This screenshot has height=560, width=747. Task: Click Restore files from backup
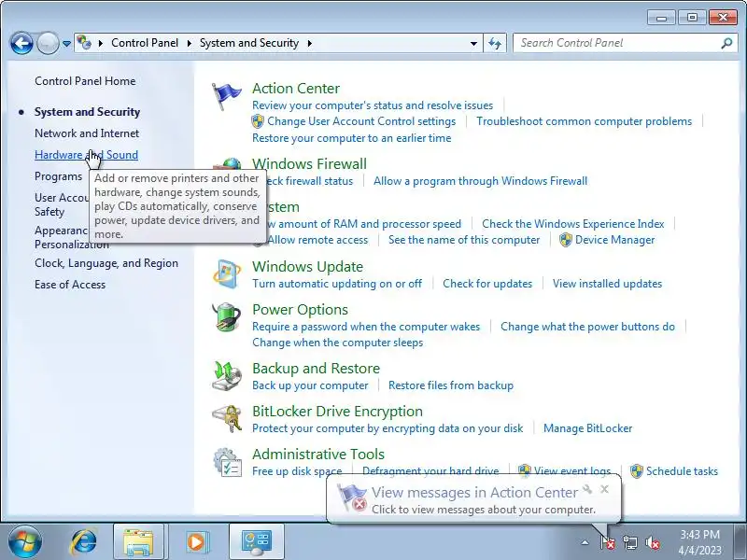click(x=451, y=385)
